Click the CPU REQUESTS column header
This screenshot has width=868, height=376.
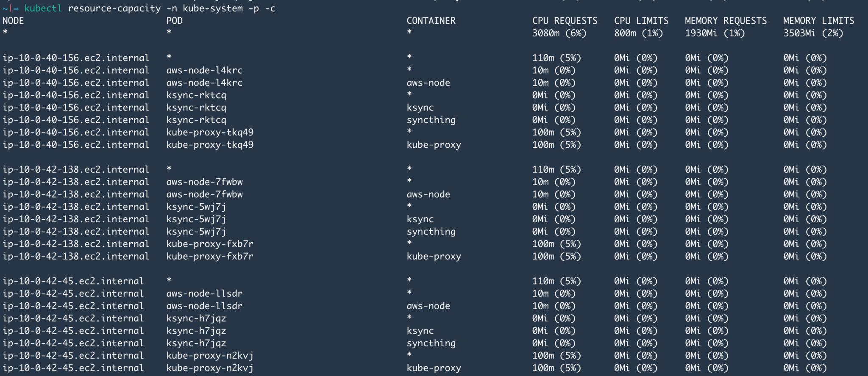click(565, 21)
